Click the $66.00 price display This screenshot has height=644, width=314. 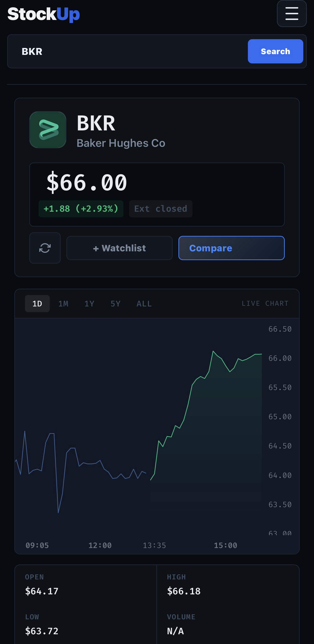[x=87, y=182]
